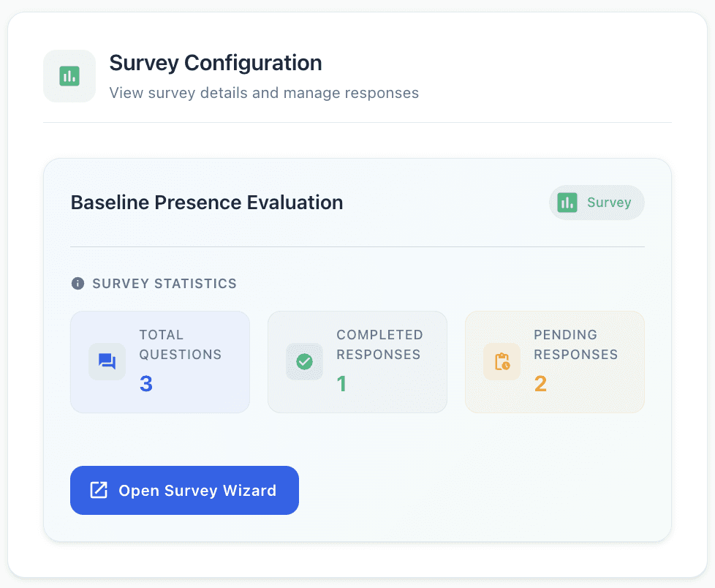
Task: Click the 'View survey details' subtitle text
Action: click(x=264, y=93)
